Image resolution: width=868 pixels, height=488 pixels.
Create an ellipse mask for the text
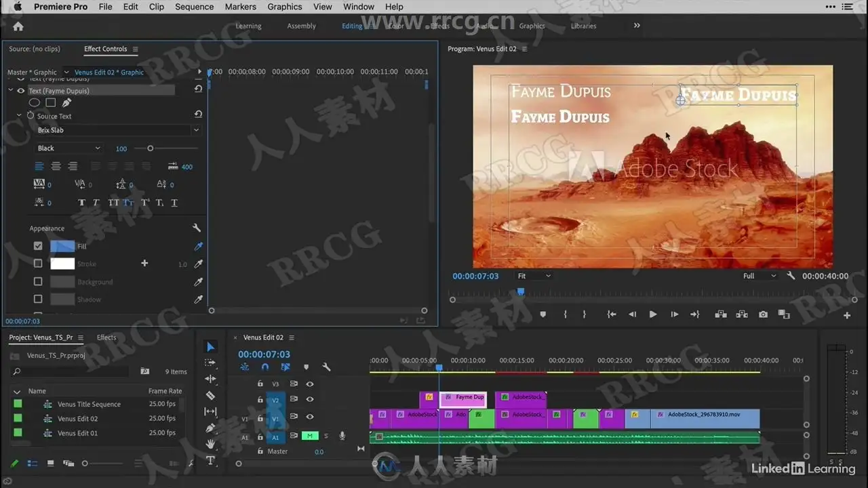click(x=35, y=103)
